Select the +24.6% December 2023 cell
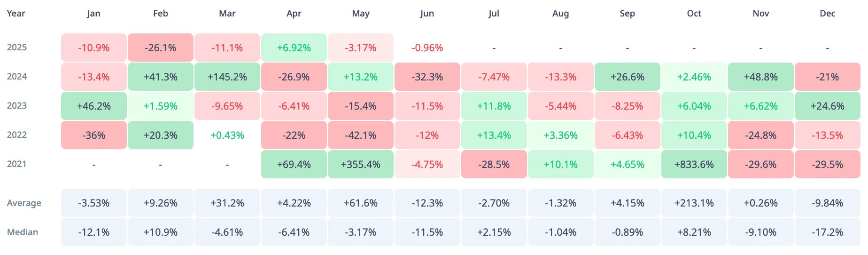Screen dimensions: 868x255 coord(827,106)
